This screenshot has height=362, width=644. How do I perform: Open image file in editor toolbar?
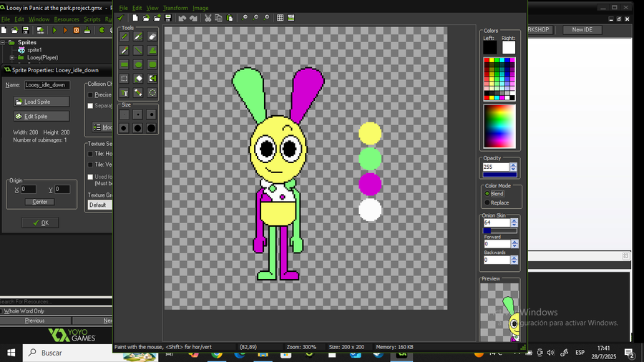(146, 18)
